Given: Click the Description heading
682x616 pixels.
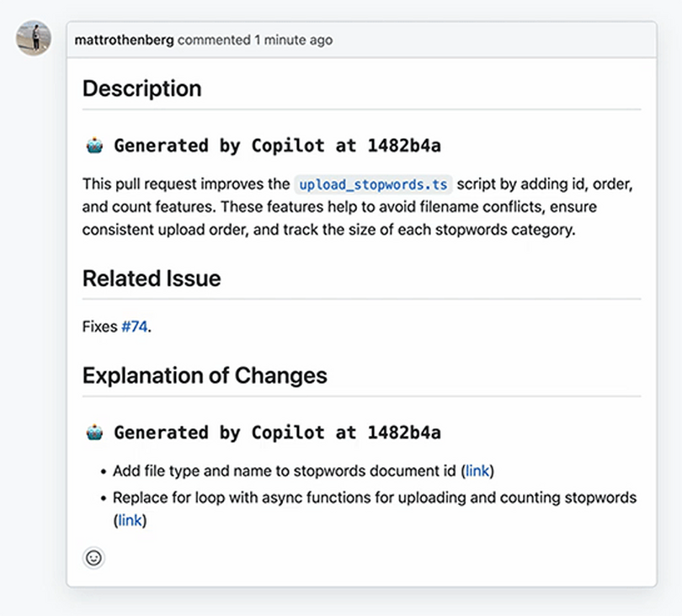Looking at the screenshot, I should (141, 88).
